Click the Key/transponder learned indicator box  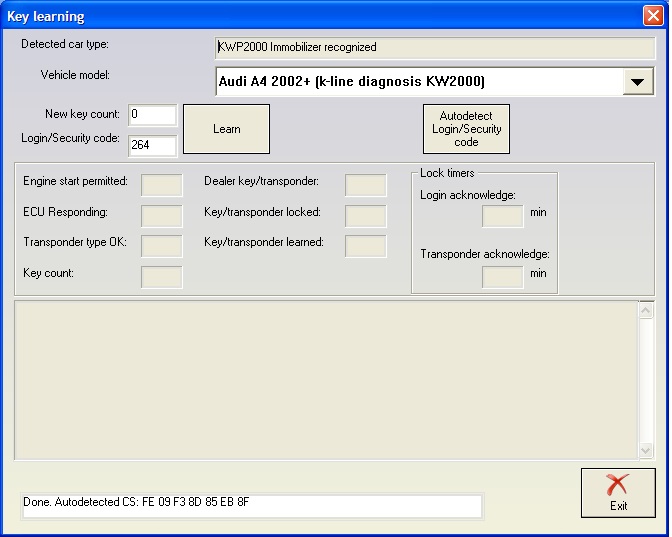366,246
